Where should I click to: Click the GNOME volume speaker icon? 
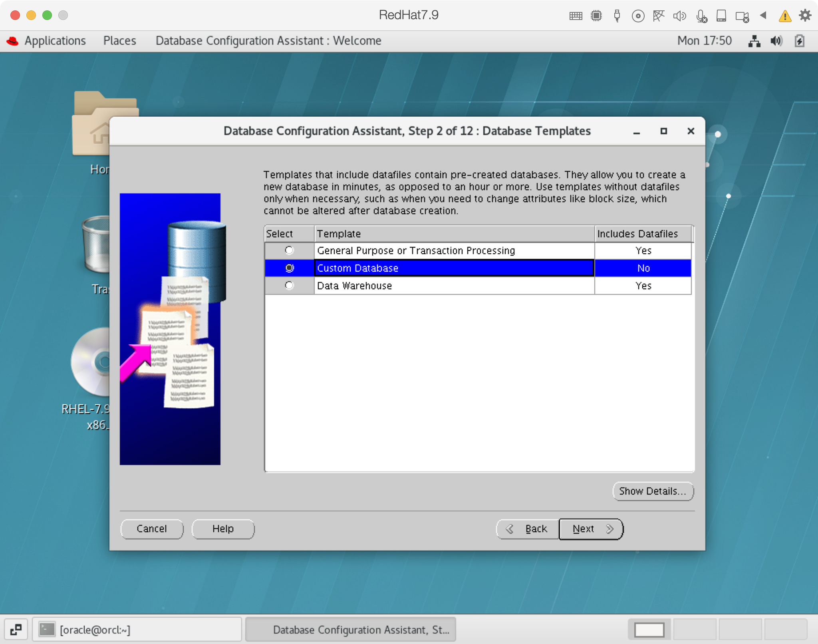[776, 41]
